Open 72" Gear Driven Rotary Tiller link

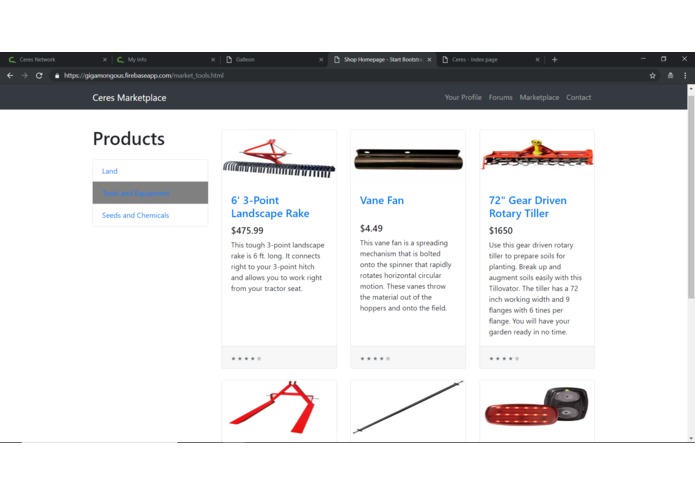click(x=527, y=207)
